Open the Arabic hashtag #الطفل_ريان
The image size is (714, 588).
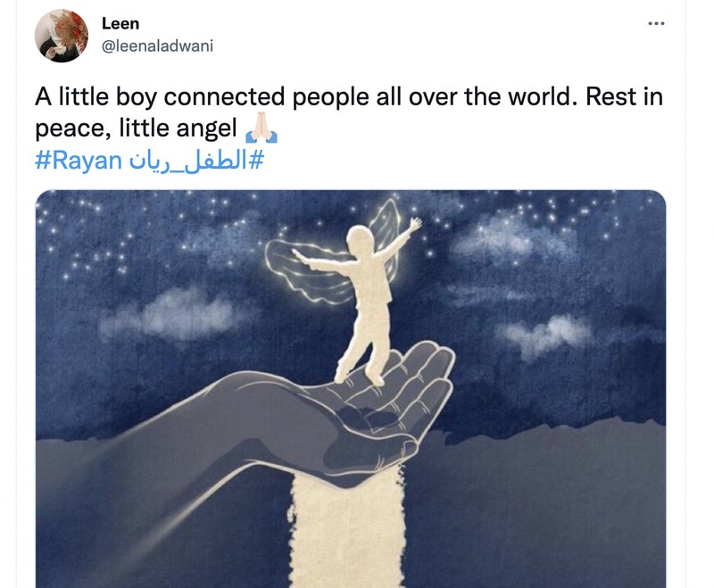196,161
